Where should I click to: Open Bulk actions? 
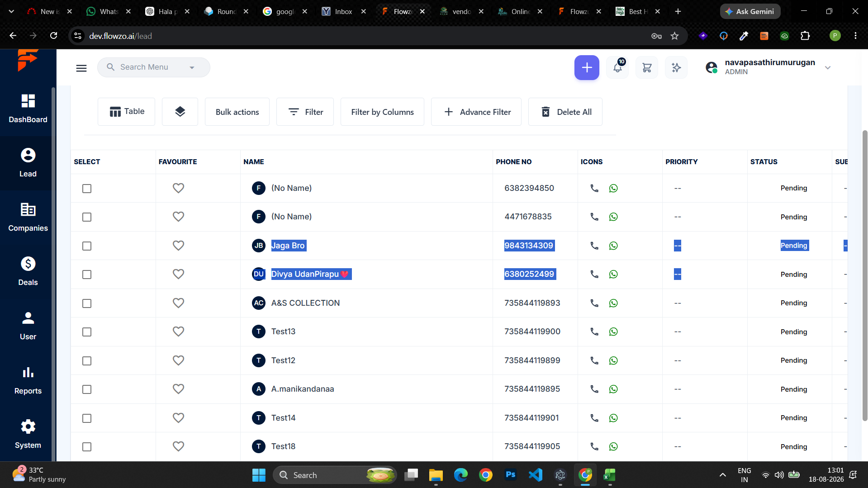point(237,112)
